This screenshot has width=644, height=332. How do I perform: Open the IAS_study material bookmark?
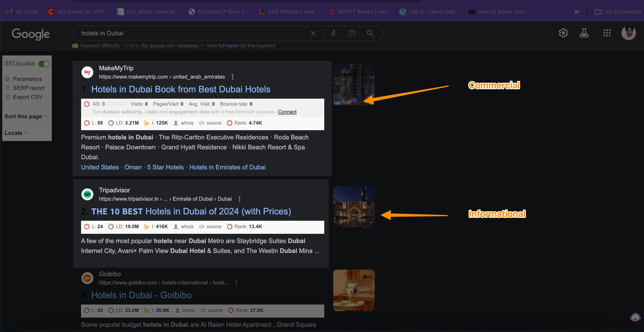(x=148, y=11)
